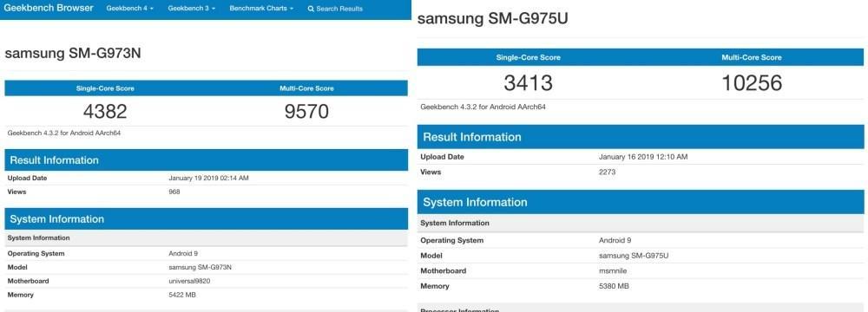868x312 pixels.
Task: Click the multi-core score 9570
Action: pos(306,112)
